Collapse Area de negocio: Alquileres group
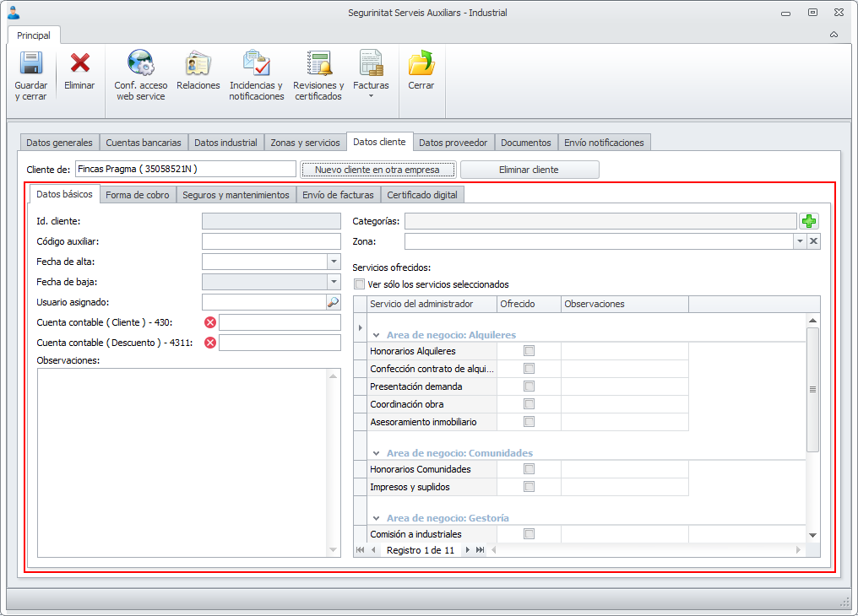The image size is (858, 616). coord(377,335)
